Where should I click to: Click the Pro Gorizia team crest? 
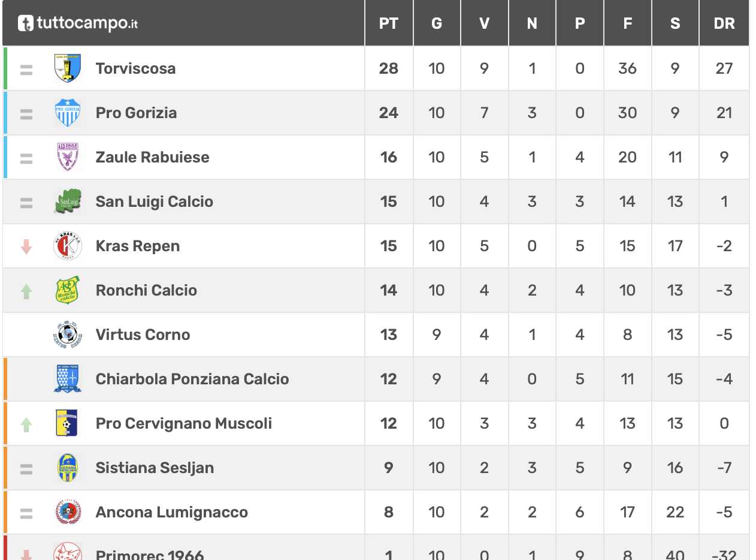67,113
